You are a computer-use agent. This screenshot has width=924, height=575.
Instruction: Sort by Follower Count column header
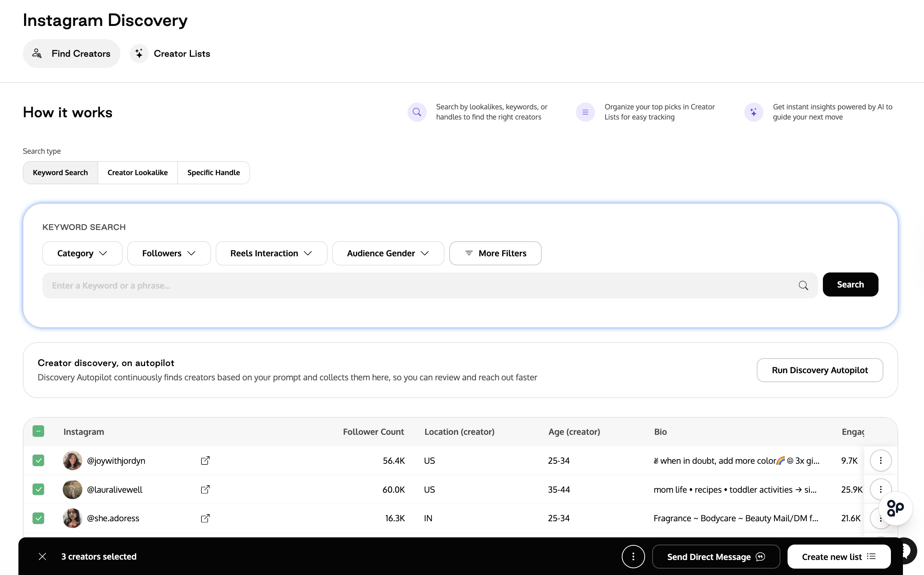374,432
